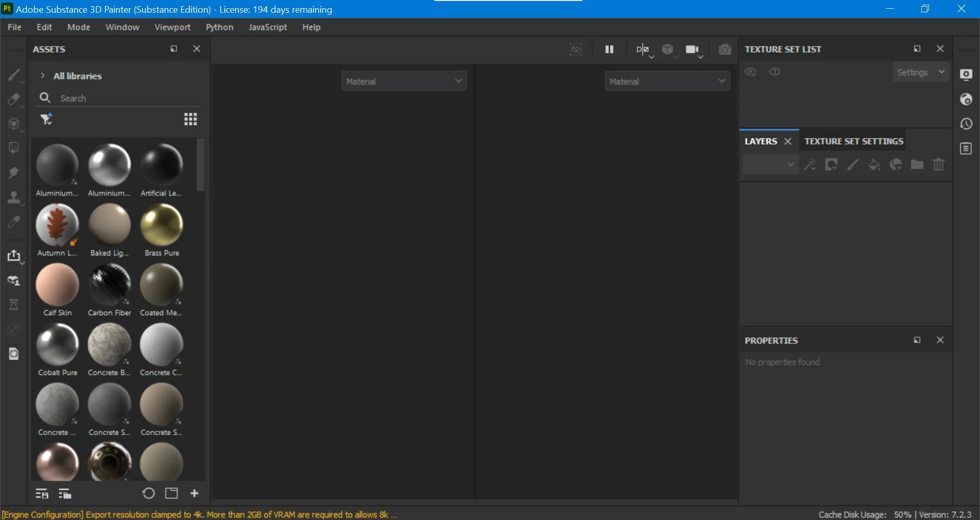Add a paint layer
980x520 pixels.
853,164
